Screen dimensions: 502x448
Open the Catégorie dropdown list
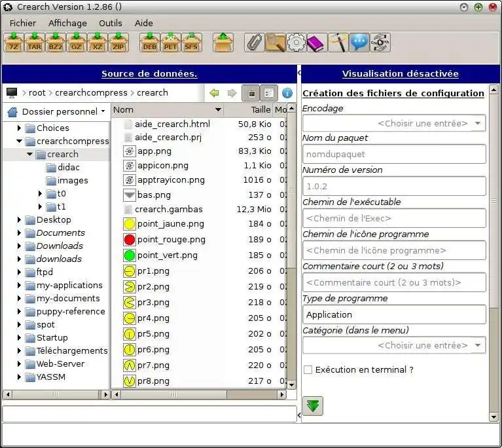click(x=394, y=345)
